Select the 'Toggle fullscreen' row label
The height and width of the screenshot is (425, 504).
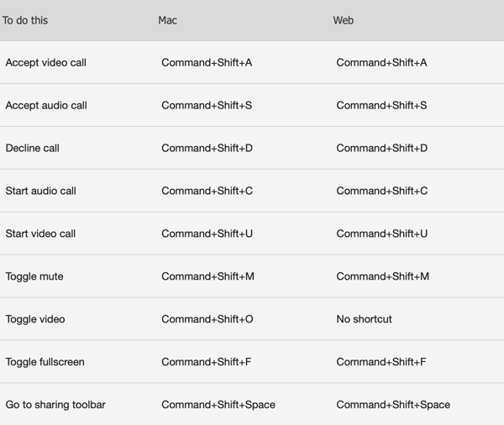[x=45, y=362]
